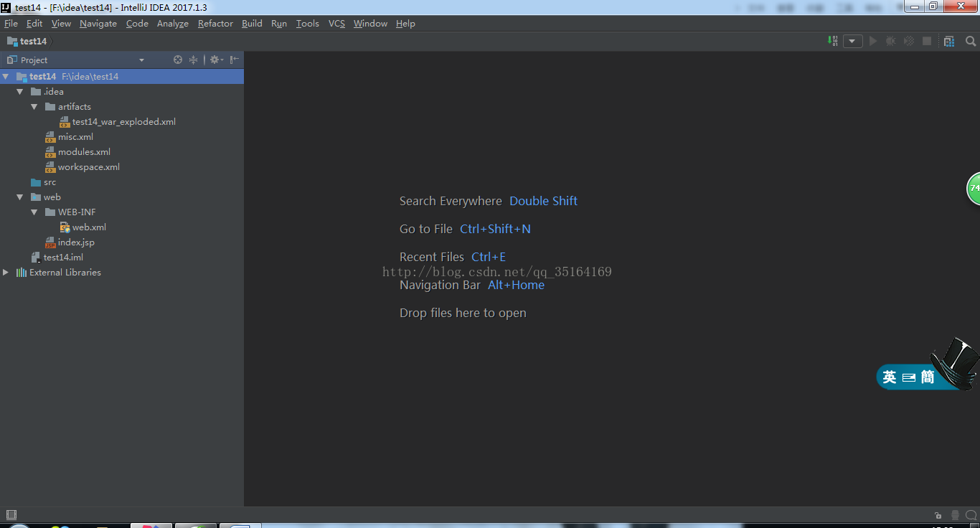Screen dimensions: 980x528
Task: Click the WEB-INF folder icon
Action: (x=50, y=212)
